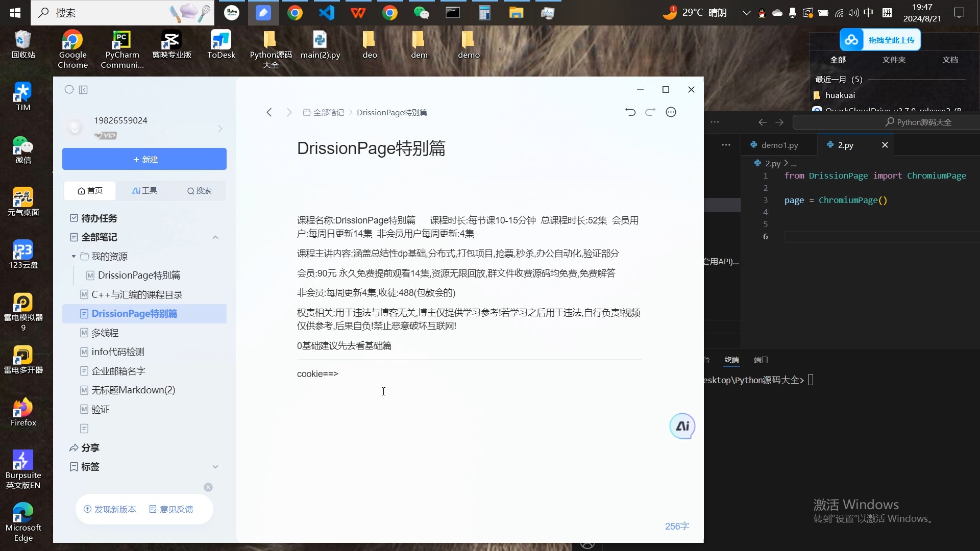Click the Windows Start button
This screenshot has height=551, width=980.
[x=15, y=13]
